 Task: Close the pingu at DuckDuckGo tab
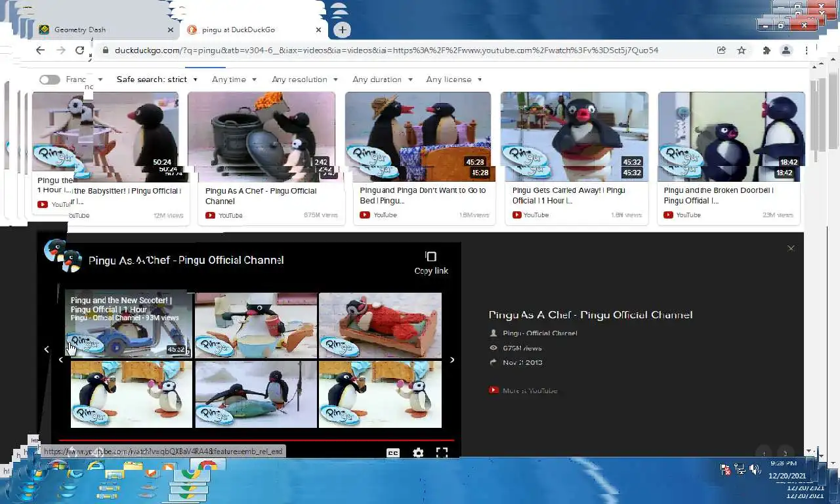click(319, 30)
